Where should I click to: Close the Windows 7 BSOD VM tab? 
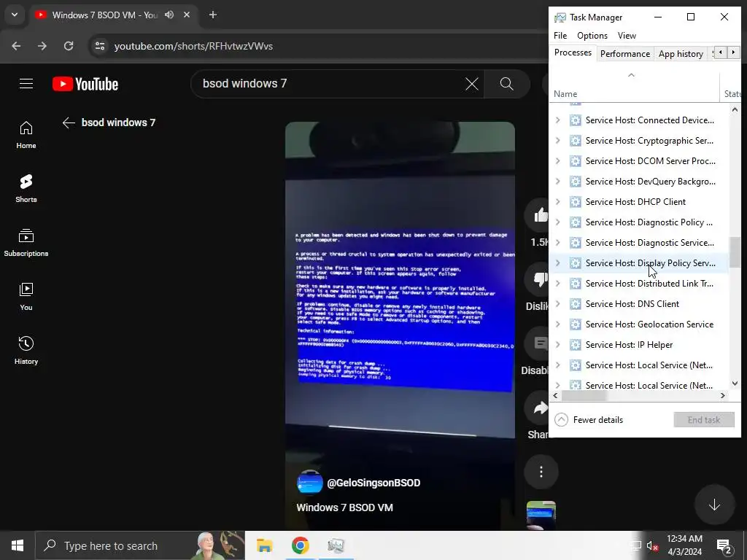(187, 15)
